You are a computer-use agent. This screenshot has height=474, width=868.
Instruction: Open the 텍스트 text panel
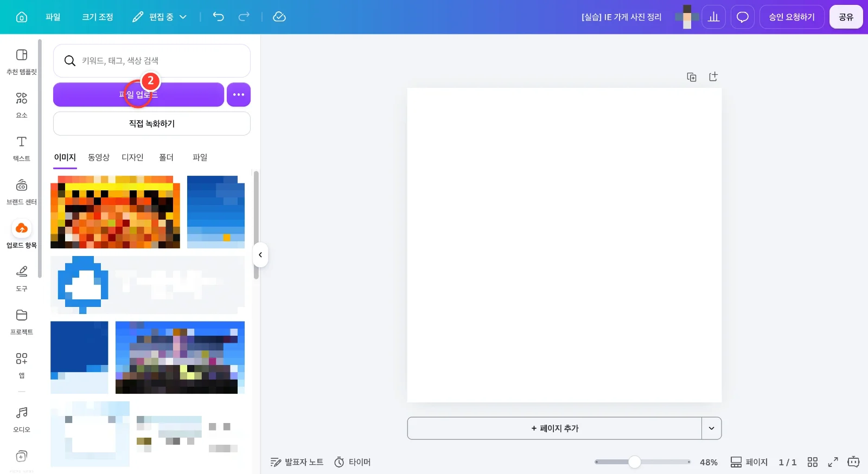pyautogui.click(x=22, y=149)
